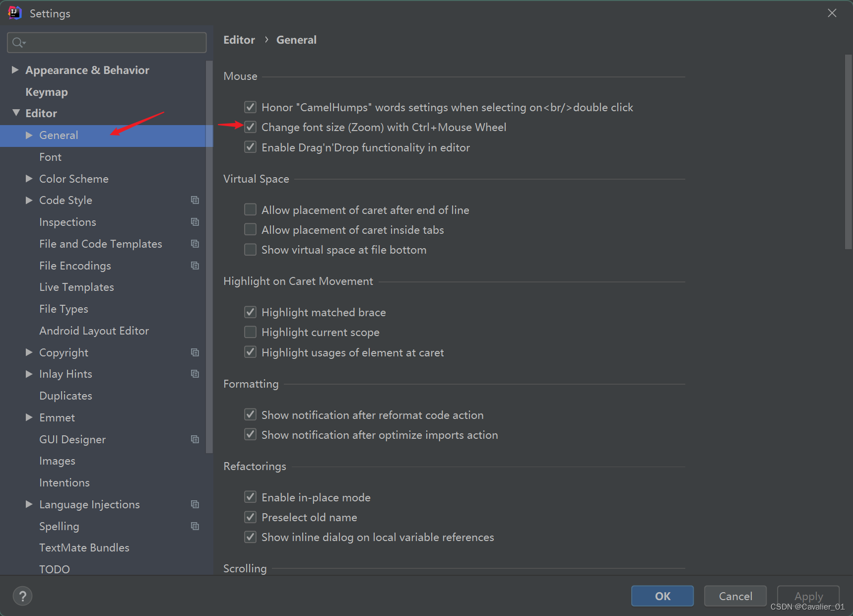Toggle Highlight usages of element at caret
Image resolution: width=853 pixels, height=616 pixels.
coord(251,352)
